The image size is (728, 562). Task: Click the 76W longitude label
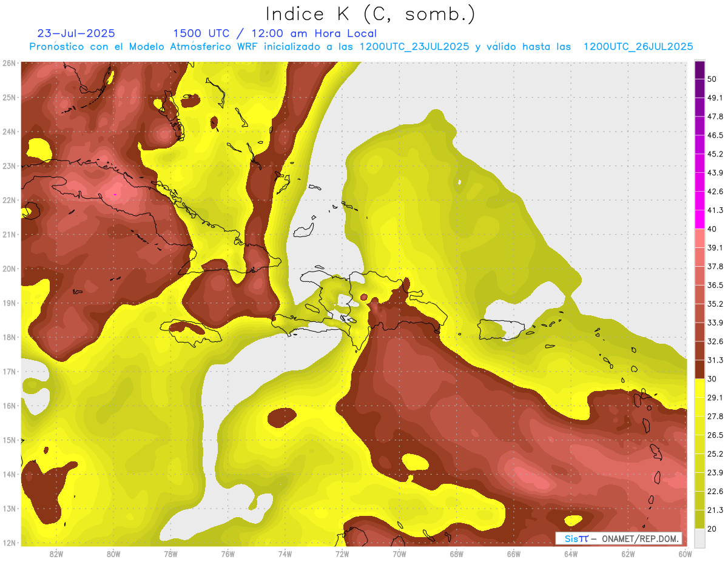coord(227,554)
